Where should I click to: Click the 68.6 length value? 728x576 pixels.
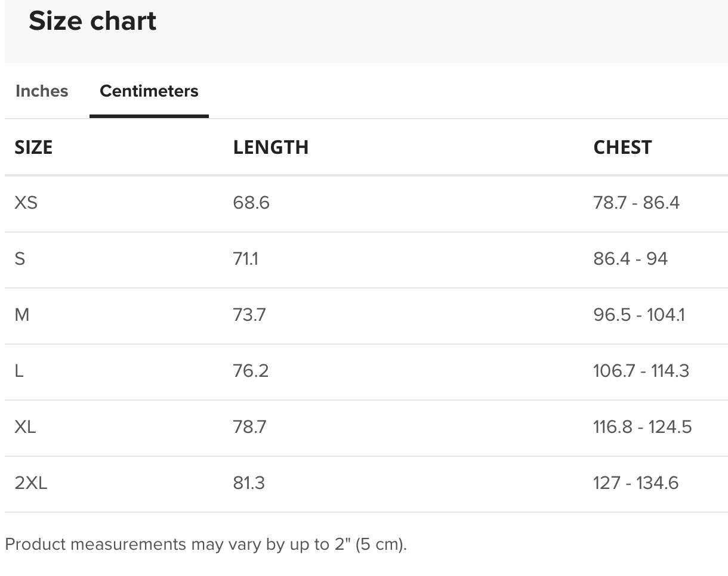coord(251,203)
